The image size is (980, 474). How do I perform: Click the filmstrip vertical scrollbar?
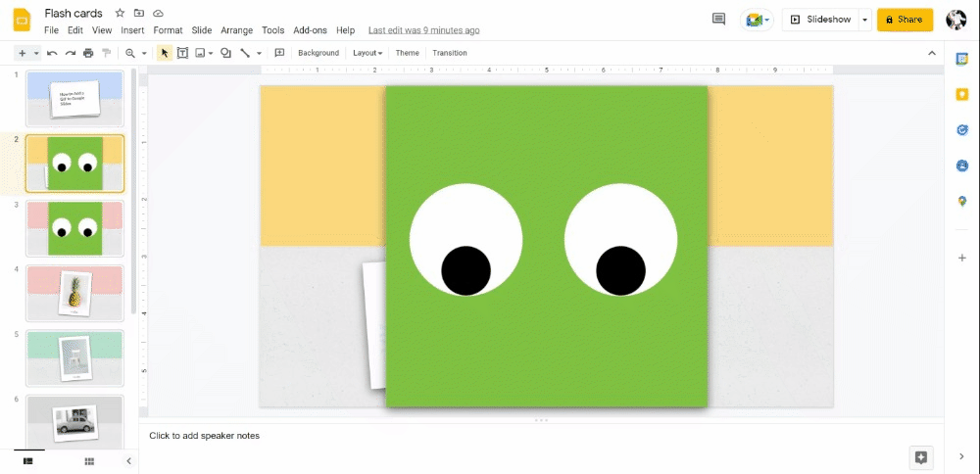click(133, 190)
